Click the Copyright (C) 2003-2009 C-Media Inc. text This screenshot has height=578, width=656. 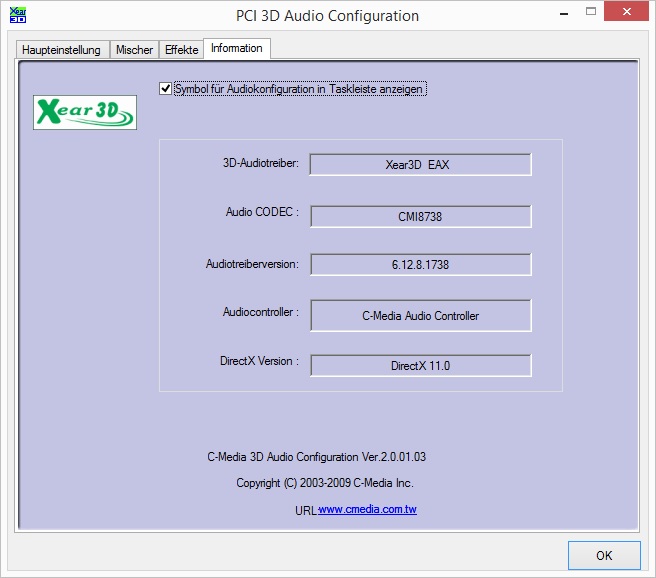click(325, 483)
